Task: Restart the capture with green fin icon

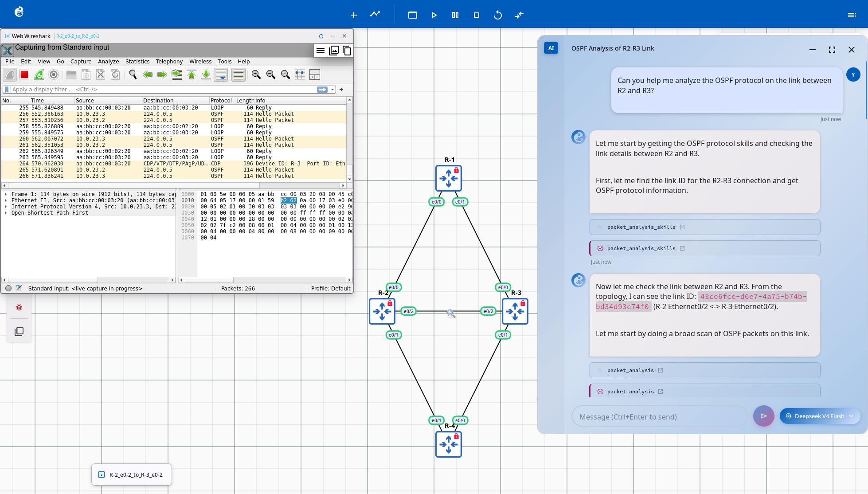Action: click(x=39, y=74)
